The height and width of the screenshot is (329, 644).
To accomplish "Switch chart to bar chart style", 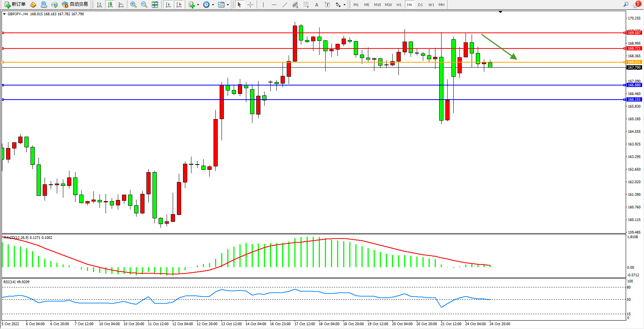I will [x=100, y=5].
